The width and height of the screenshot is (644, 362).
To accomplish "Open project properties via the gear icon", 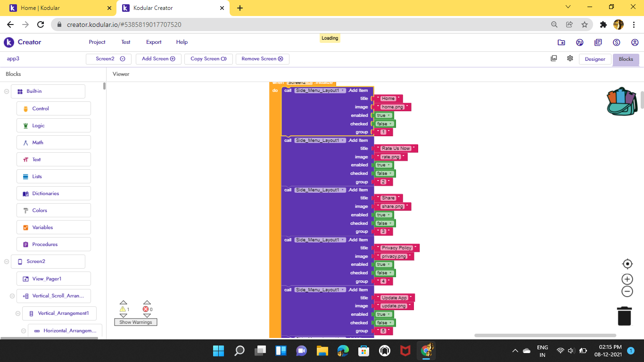I will tap(570, 58).
